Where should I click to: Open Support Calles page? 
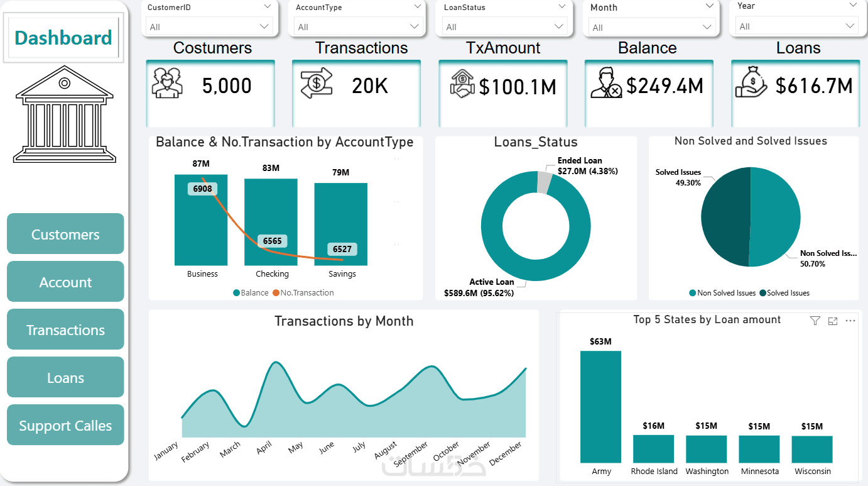[65, 425]
